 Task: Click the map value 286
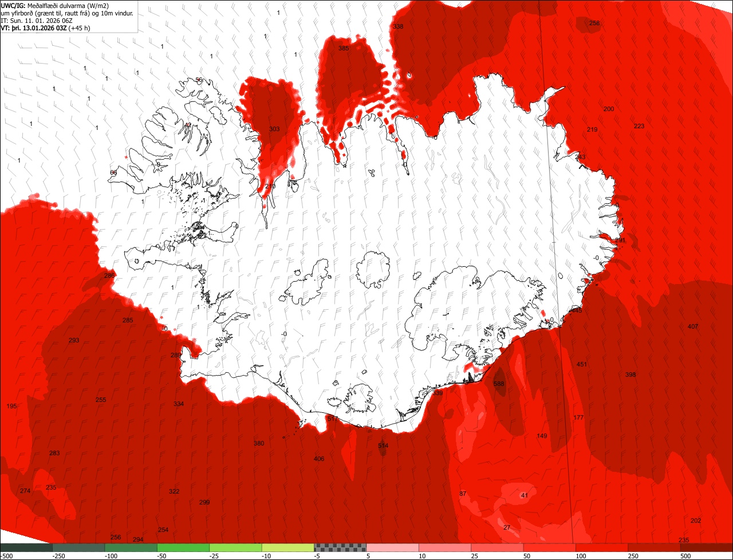109,275
